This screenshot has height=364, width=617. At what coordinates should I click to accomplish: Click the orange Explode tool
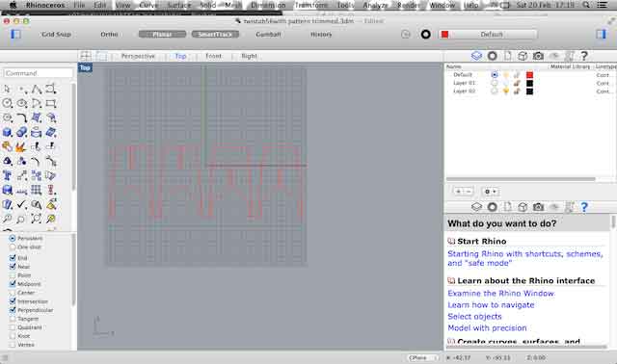coord(21,146)
